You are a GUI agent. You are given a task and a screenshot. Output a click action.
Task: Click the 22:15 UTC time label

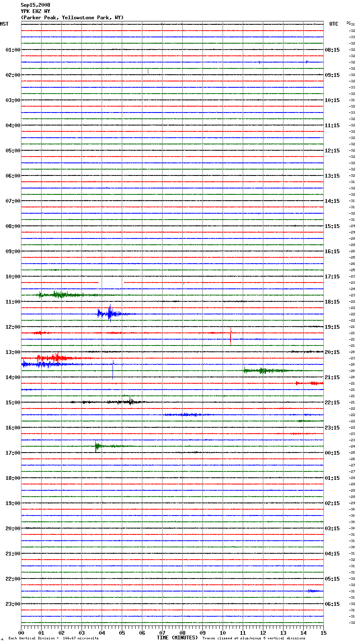coord(332,403)
